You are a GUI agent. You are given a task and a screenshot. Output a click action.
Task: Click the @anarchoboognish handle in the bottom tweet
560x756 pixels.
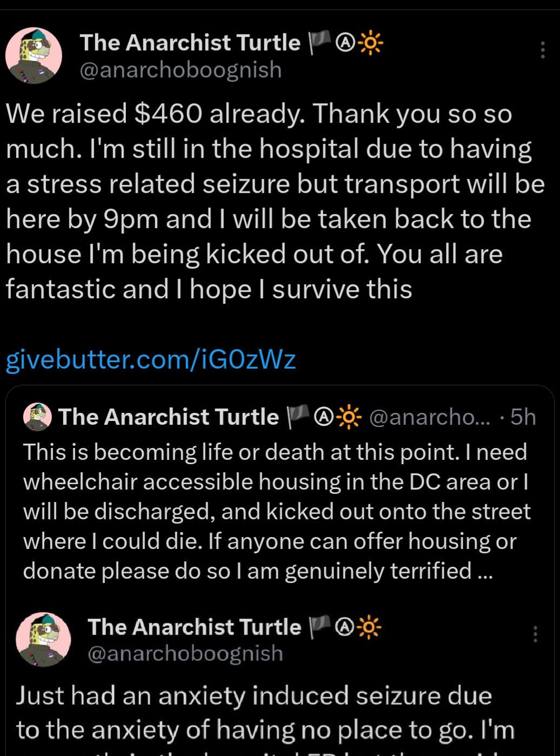[185, 653]
